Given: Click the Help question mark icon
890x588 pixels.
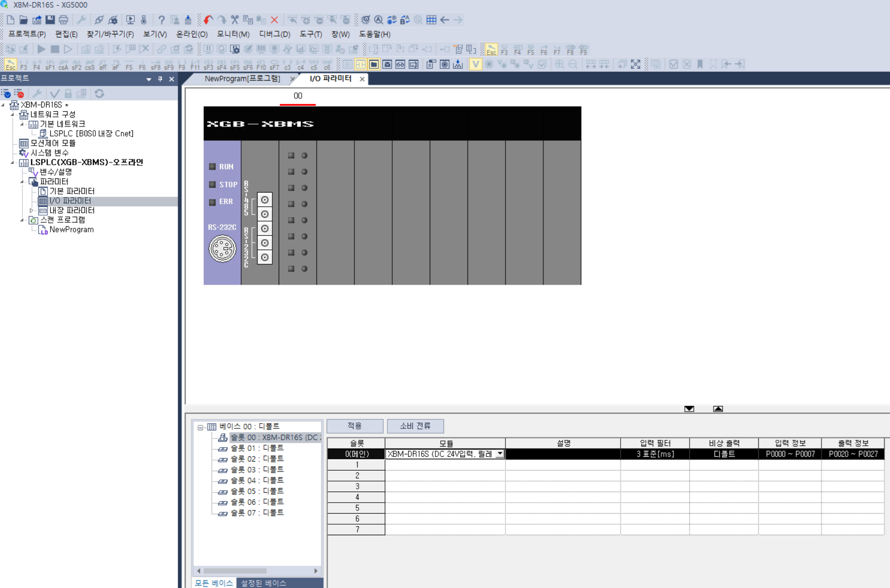Looking at the screenshot, I should click(x=162, y=20).
